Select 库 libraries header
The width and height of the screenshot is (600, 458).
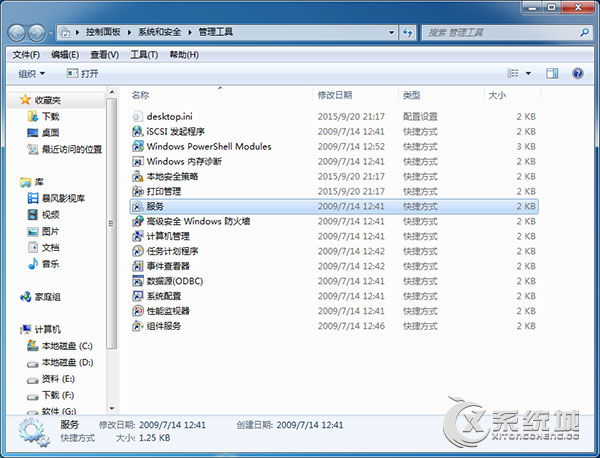(32, 182)
